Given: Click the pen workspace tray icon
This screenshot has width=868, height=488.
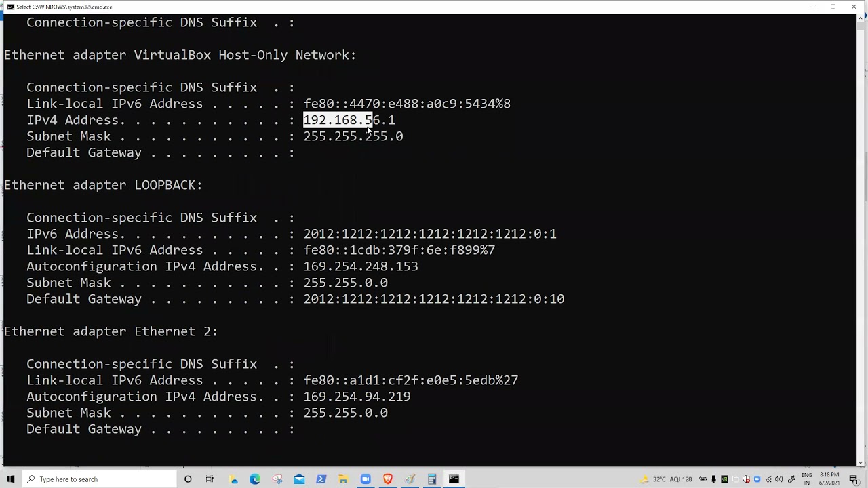Looking at the screenshot, I should click(x=791, y=479).
